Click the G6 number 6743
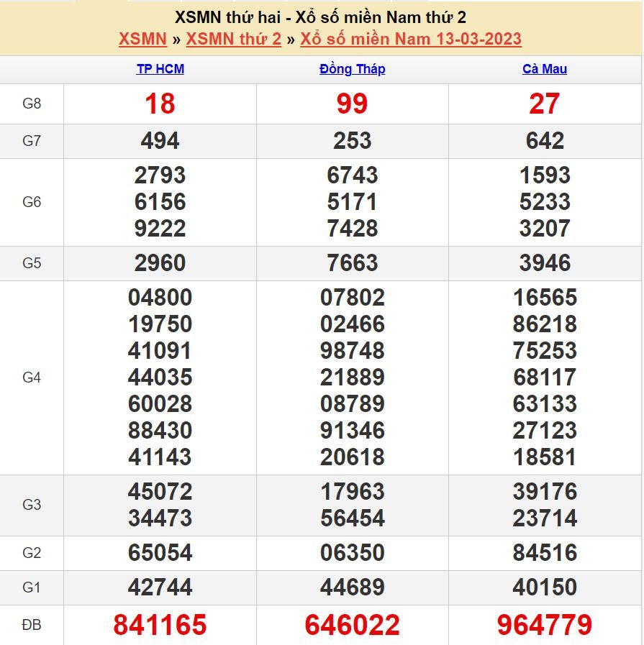Viewport: 644px width, 645px height. point(353,175)
